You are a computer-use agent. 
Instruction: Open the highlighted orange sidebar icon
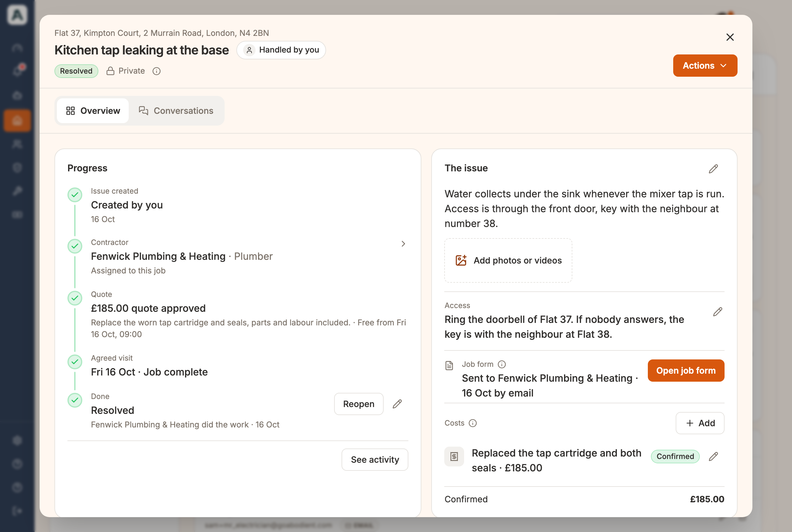pyautogui.click(x=17, y=120)
